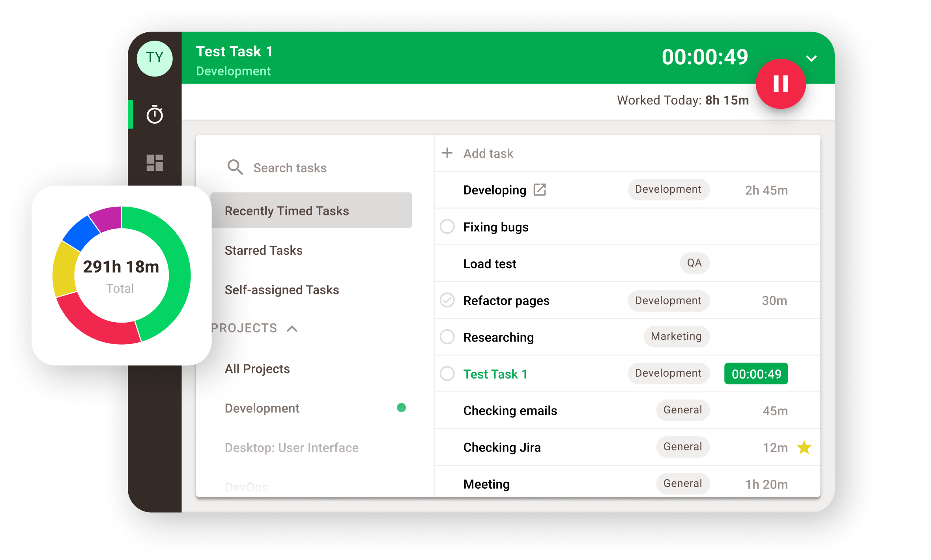Mark Test Task 1 as complete
This screenshot has width=931, height=560.
click(x=447, y=373)
